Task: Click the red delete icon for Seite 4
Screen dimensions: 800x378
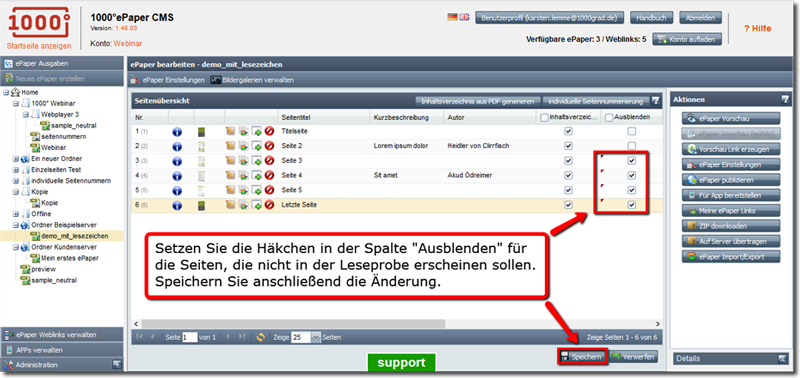Action: [x=269, y=175]
